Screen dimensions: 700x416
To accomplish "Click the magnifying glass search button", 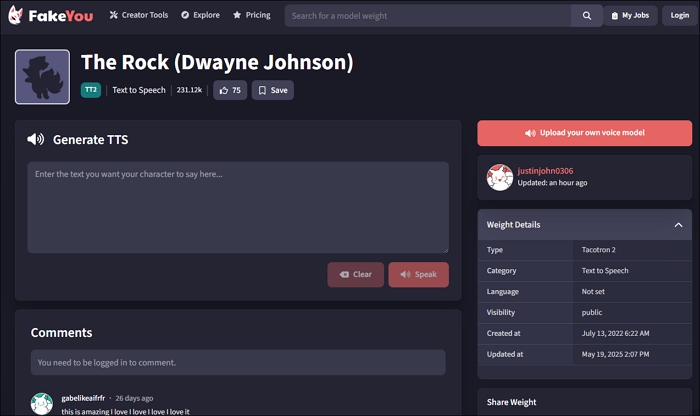I will (x=587, y=16).
